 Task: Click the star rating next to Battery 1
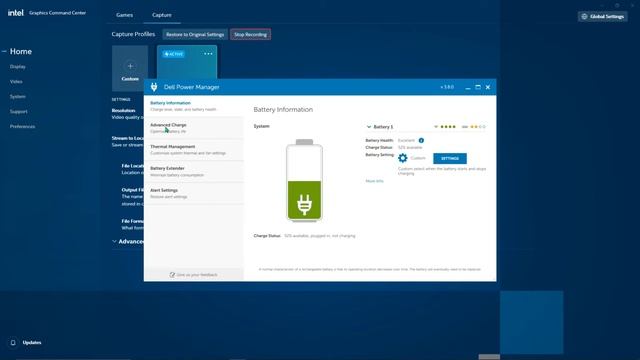pyautogui.click(x=448, y=127)
